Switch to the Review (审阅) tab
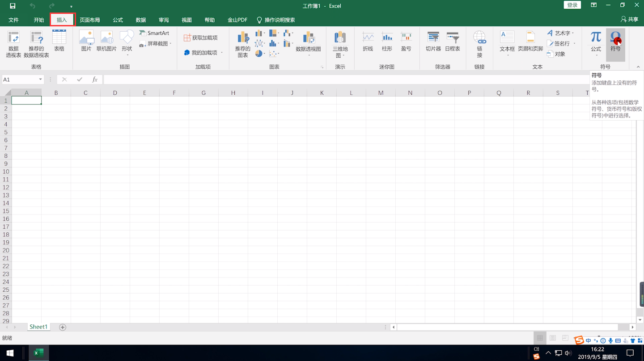The height and width of the screenshot is (361, 644). (164, 20)
